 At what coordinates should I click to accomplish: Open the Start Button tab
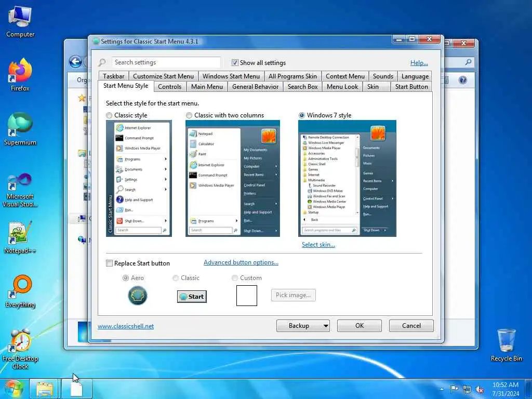411,87
